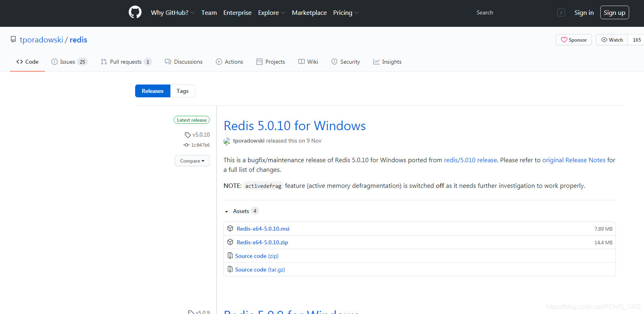The width and height of the screenshot is (644, 314).
Task: Open the Marketplace link
Action: [309, 13]
